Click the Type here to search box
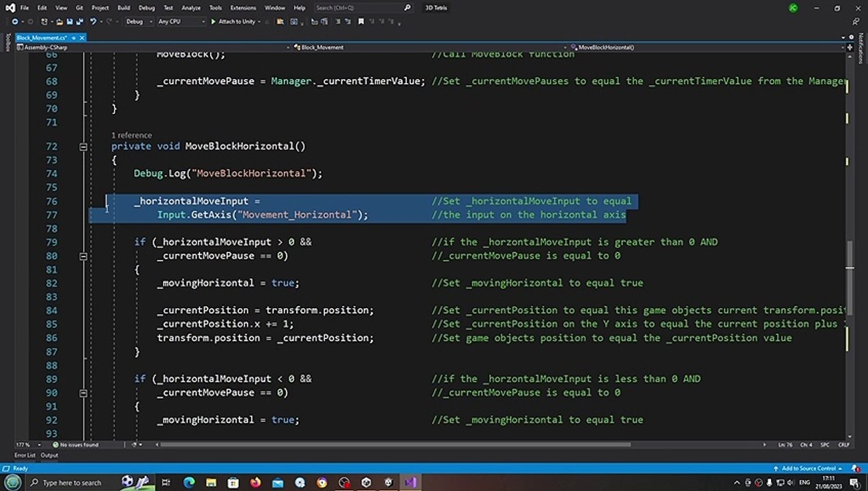 click(90, 482)
